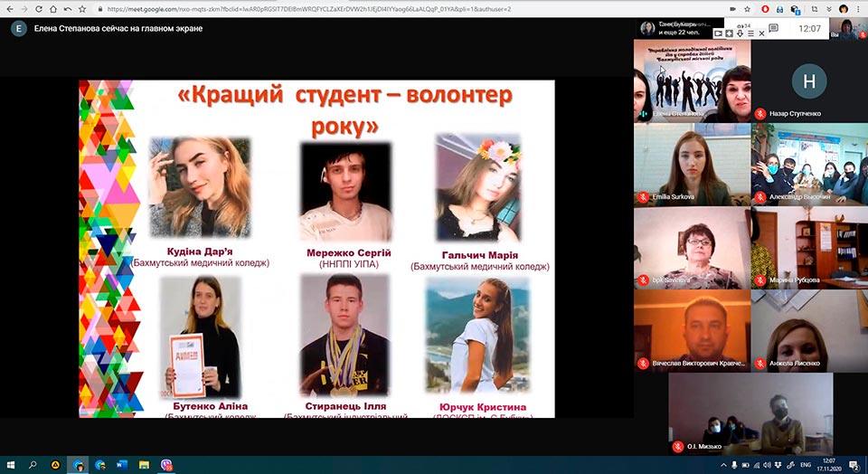Select Марина Рубцова's video tile

coord(809,248)
